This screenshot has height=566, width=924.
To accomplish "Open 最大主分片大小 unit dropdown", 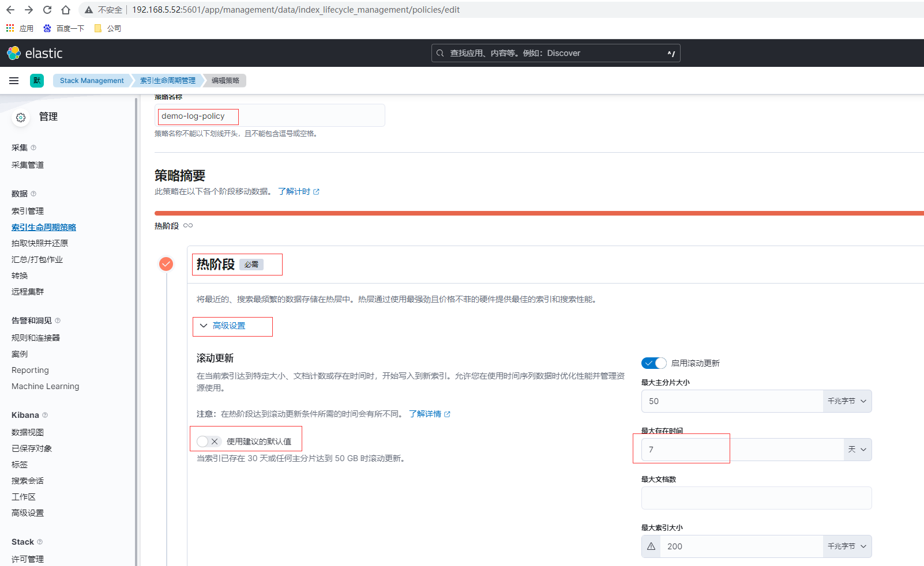I will 847,401.
